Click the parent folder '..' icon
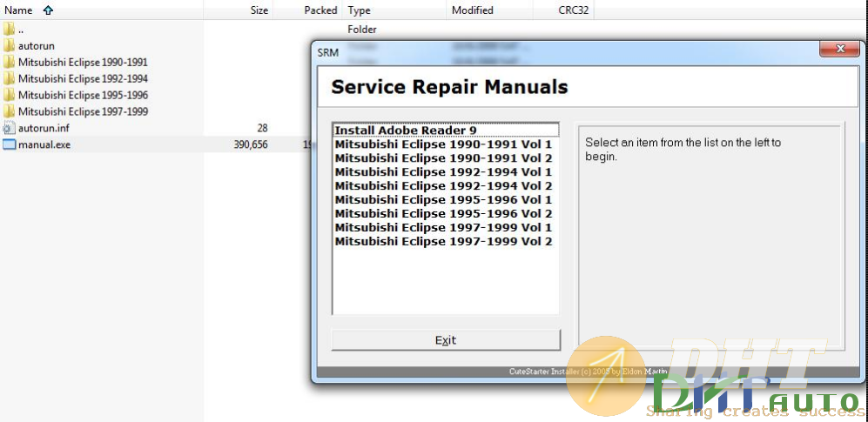868x422 pixels. [x=9, y=29]
